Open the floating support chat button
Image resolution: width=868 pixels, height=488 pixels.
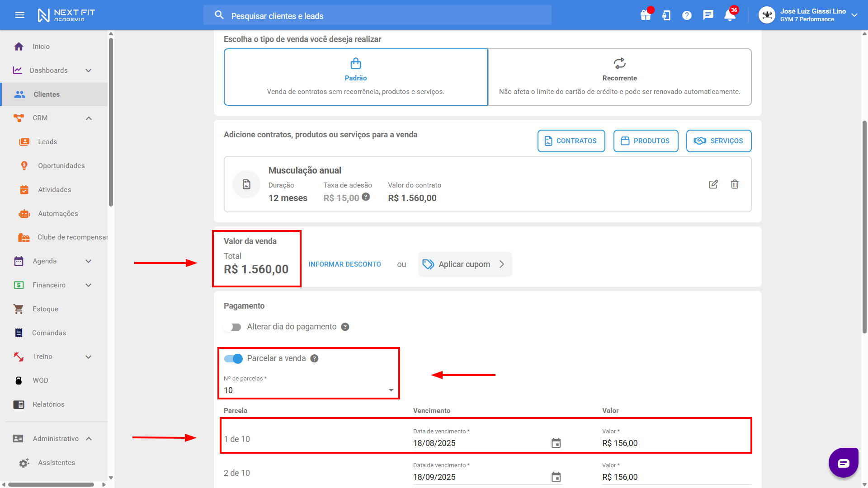(x=843, y=463)
